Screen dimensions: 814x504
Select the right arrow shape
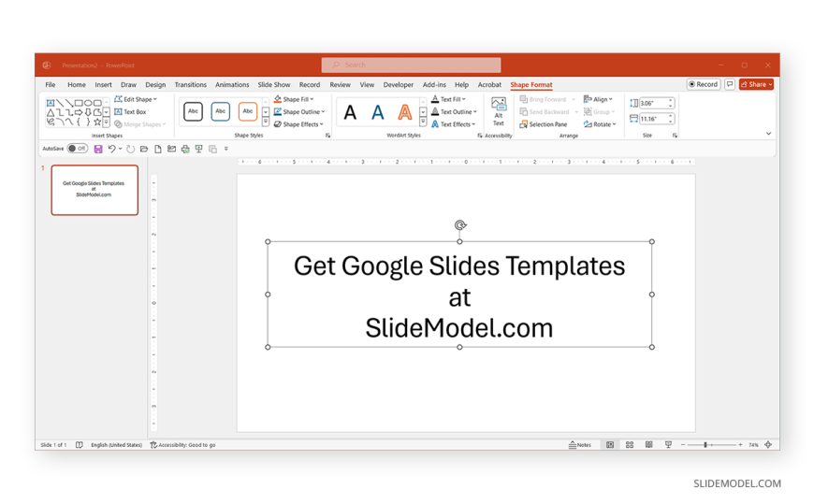pyautogui.click(x=79, y=112)
